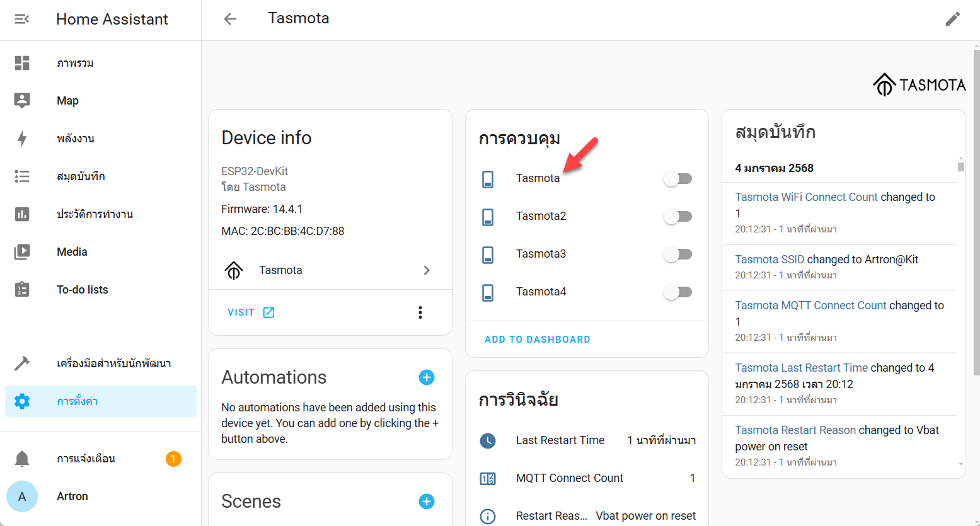Click the Tasmota integration icon in Device info
The width and height of the screenshot is (980, 526).
click(234, 270)
